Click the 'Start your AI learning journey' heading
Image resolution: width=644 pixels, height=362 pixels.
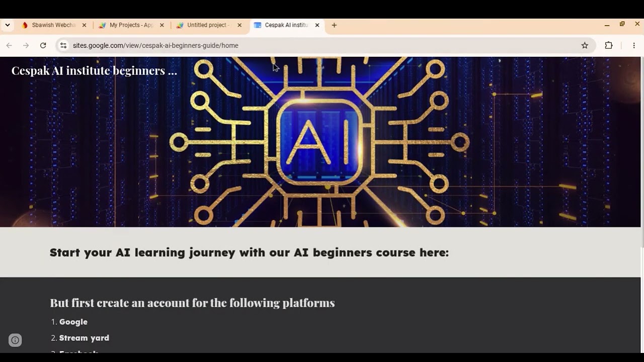click(x=249, y=252)
